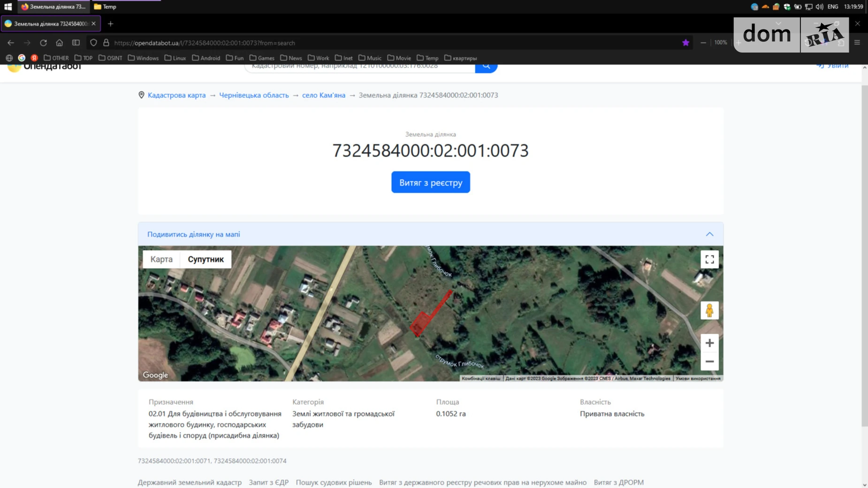Click the Street View pegman icon
Screen dimensions: 868x488
709,311
